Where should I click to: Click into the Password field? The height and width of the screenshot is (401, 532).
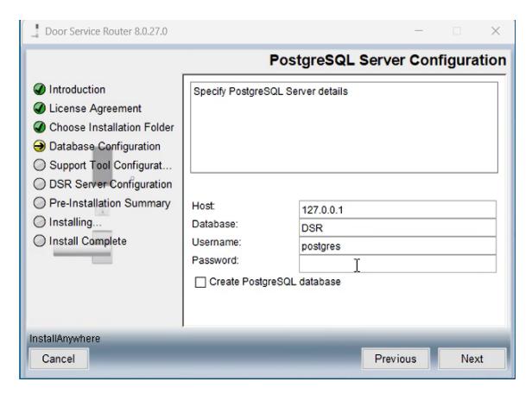(x=397, y=264)
